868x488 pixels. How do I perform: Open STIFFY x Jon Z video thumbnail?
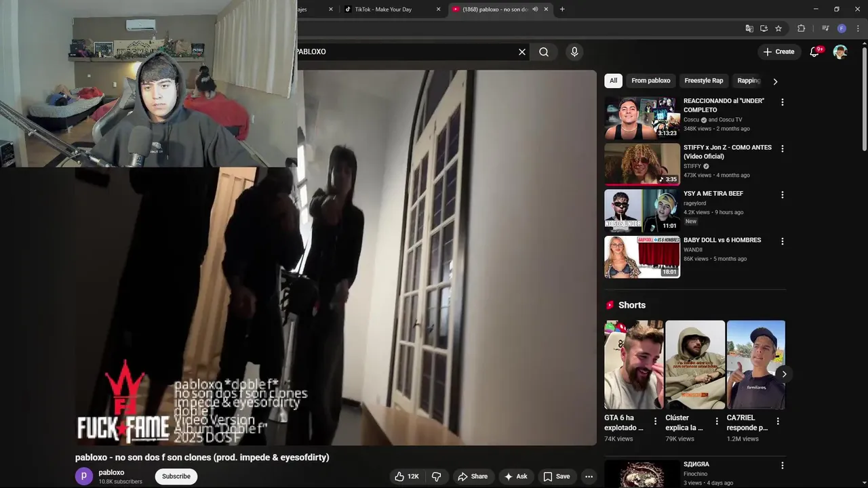pyautogui.click(x=642, y=164)
